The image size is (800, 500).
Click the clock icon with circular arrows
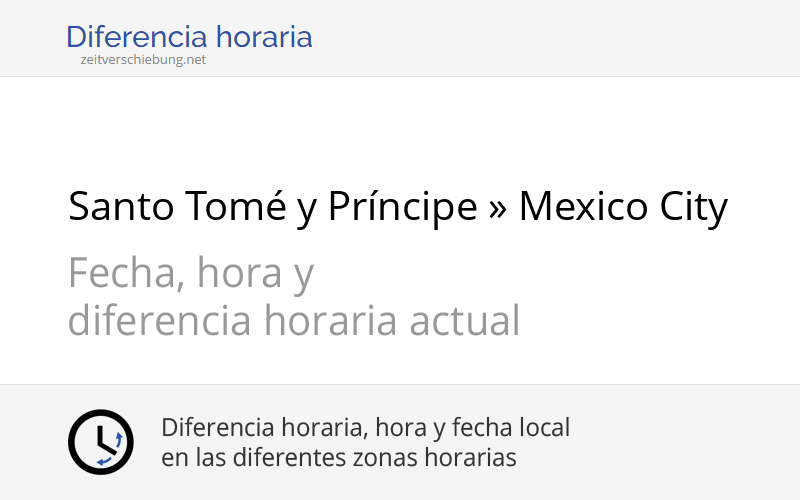[100, 442]
